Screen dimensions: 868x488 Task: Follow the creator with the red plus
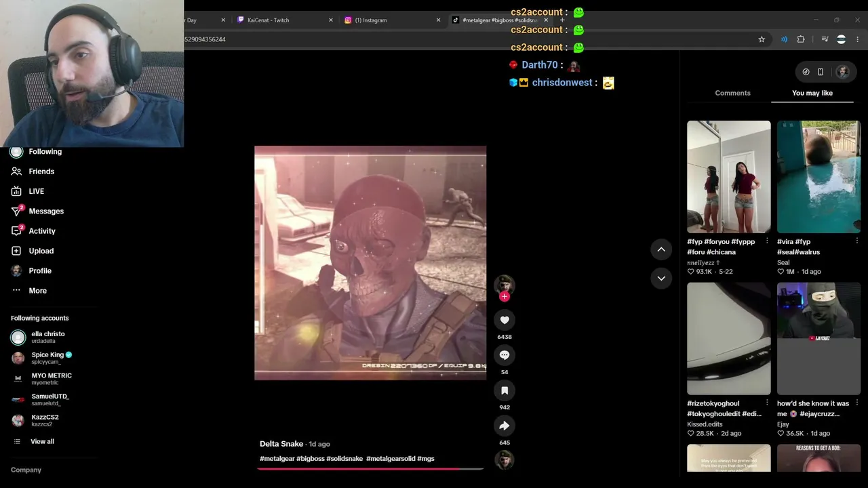click(x=505, y=296)
